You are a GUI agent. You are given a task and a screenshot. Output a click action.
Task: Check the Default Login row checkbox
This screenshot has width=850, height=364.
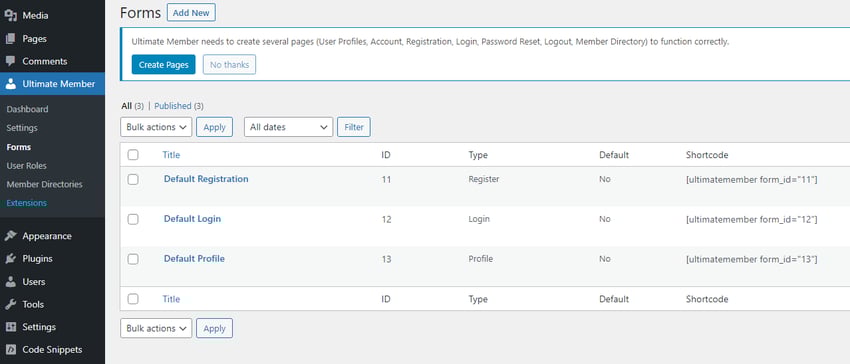[x=133, y=219]
